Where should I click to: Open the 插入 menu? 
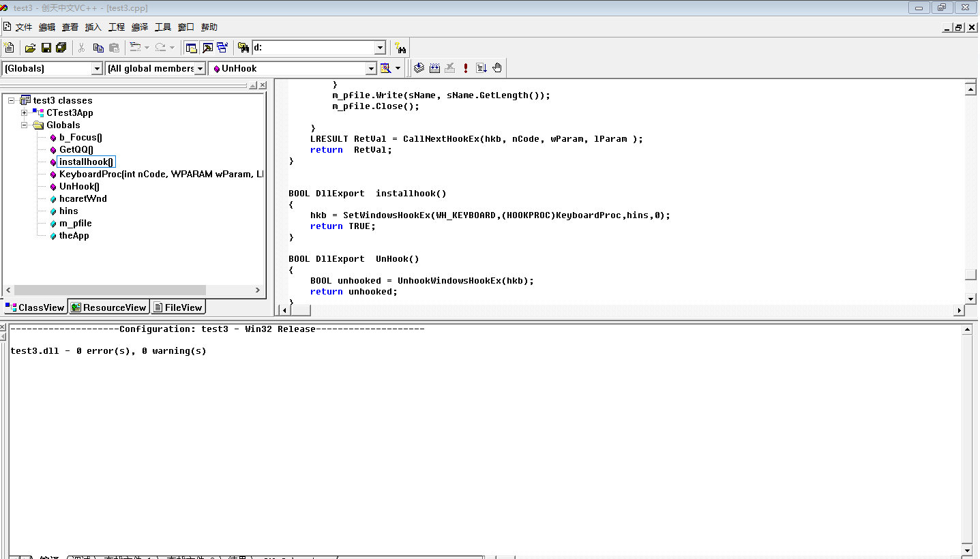(x=93, y=27)
